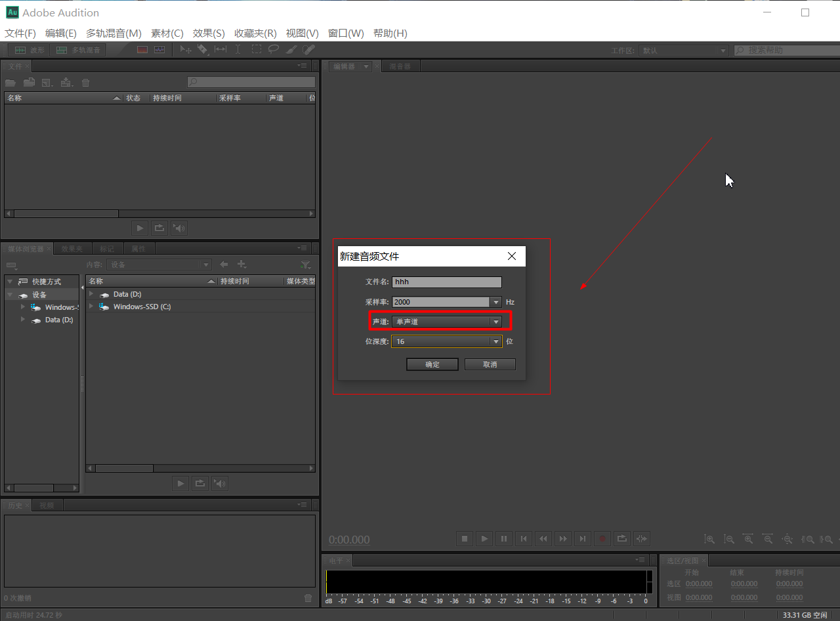Click zoom out amplitude icon

[729, 539]
